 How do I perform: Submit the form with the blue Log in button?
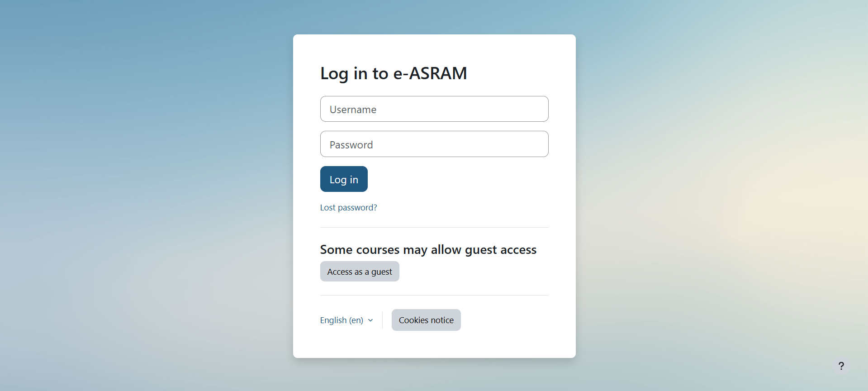coord(344,179)
